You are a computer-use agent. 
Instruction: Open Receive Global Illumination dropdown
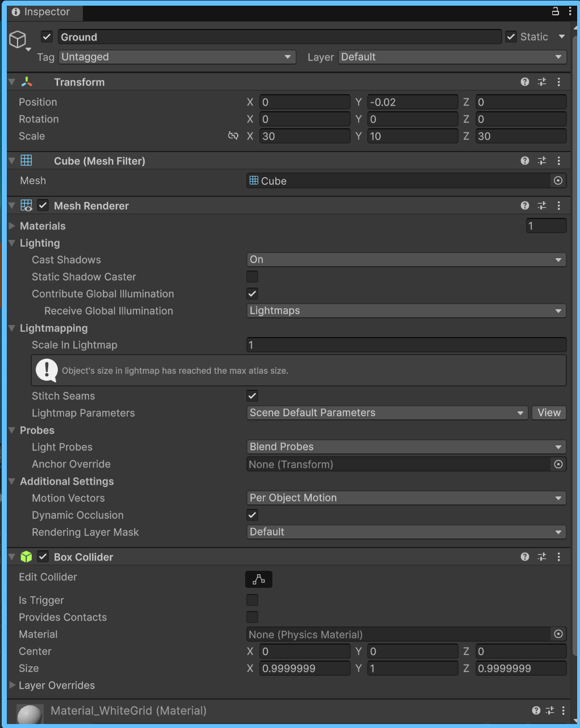coord(406,310)
